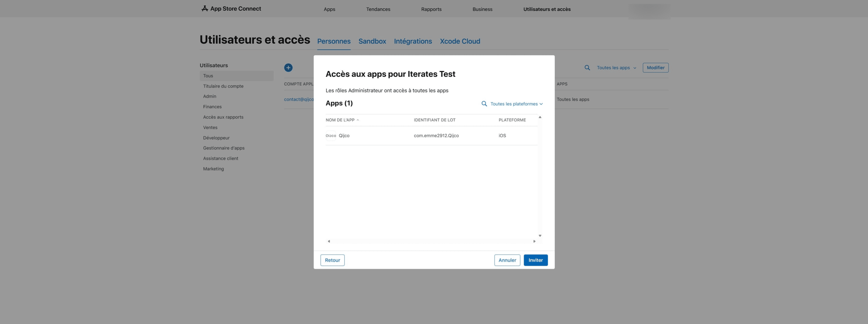868x324 pixels.
Task: Click the iOS platform cell
Action: coord(502,136)
